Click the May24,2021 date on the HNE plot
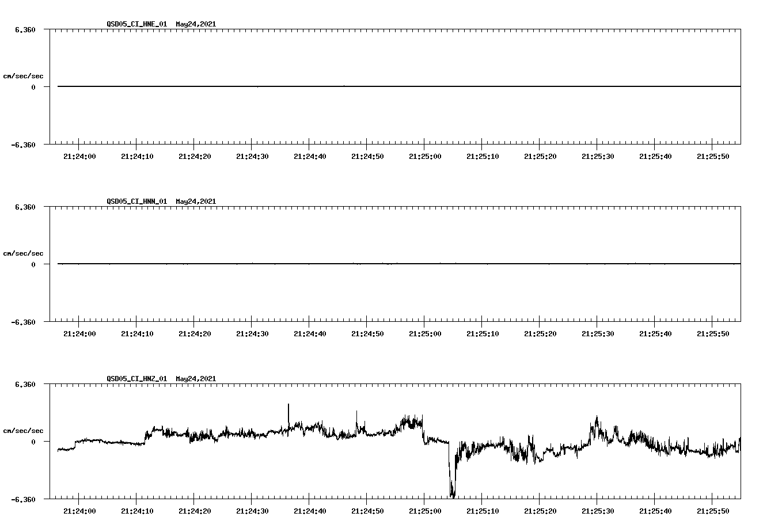Image resolution: width=782 pixels, height=532 pixels. point(195,25)
